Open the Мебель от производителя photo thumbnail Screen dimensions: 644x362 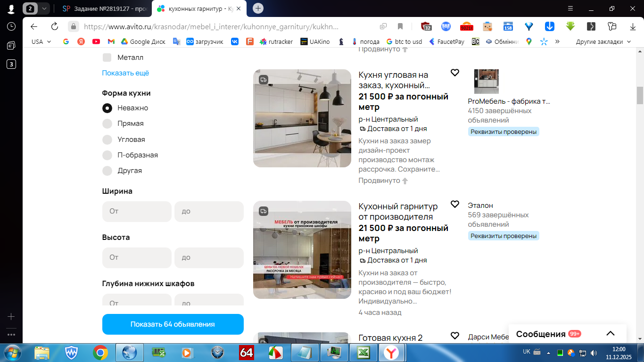click(x=302, y=250)
